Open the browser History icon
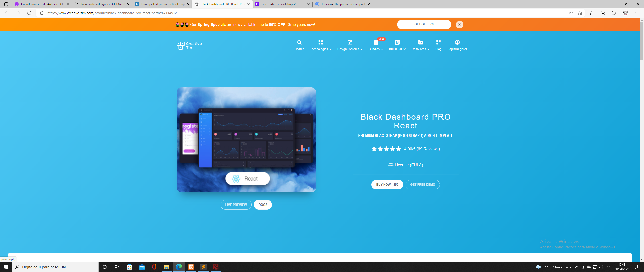The width and height of the screenshot is (644, 272). tap(614, 13)
